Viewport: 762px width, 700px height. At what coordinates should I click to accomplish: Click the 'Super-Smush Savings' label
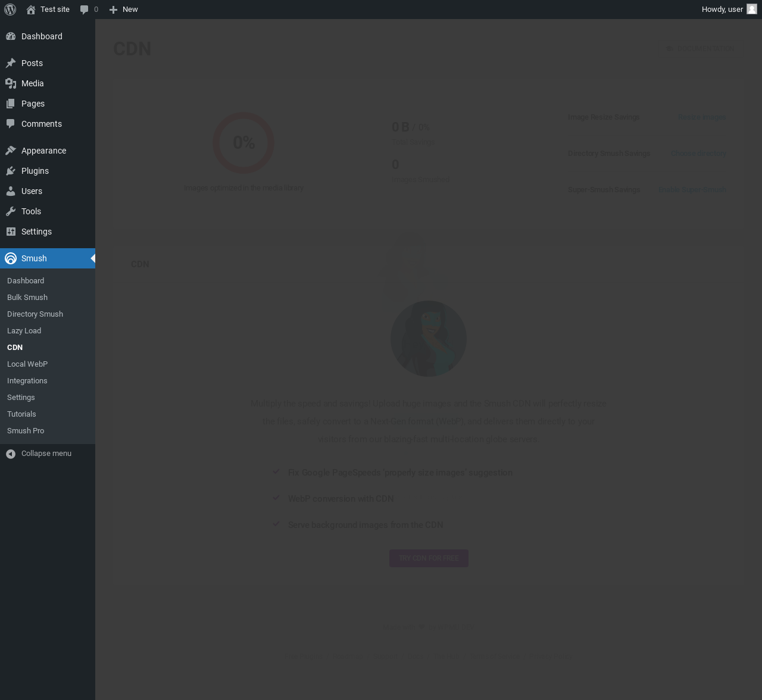604,190
